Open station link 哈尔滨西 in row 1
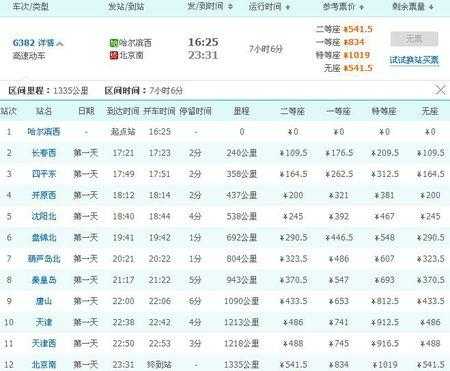Image resolution: width=450 pixels, height=371 pixels. tap(44, 132)
